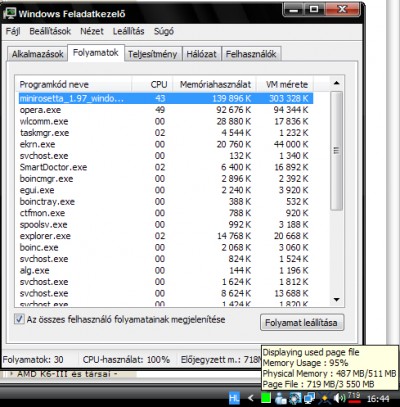Select the wlcomm.exe process
The image size is (400, 407).
pyautogui.click(x=165, y=121)
